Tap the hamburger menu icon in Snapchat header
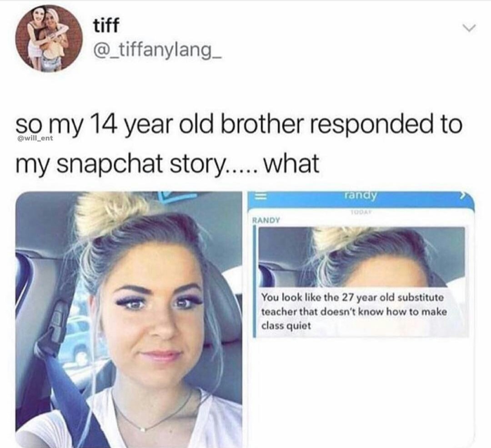Viewport: 491px width, 448px height. click(x=260, y=197)
